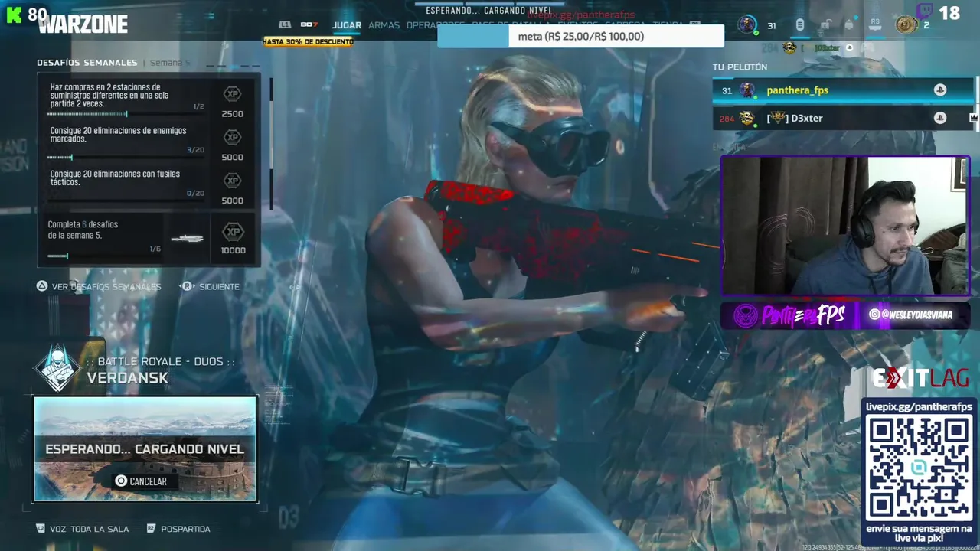Viewport: 980px width, 551px height.
Task: Click PlayStation icon beside D3xter
Action: tap(939, 118)
